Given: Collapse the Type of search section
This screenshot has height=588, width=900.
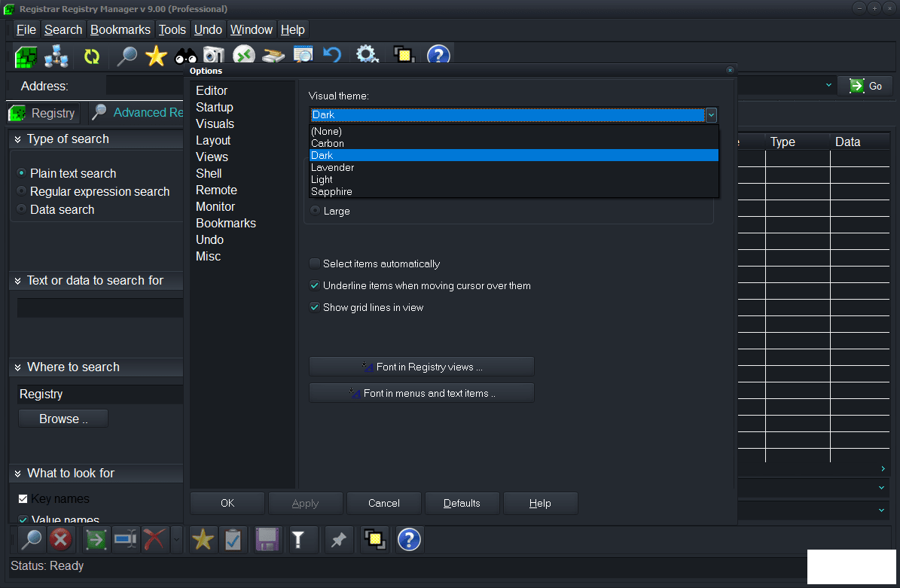Looking at the screenshot, I should 18,139.
